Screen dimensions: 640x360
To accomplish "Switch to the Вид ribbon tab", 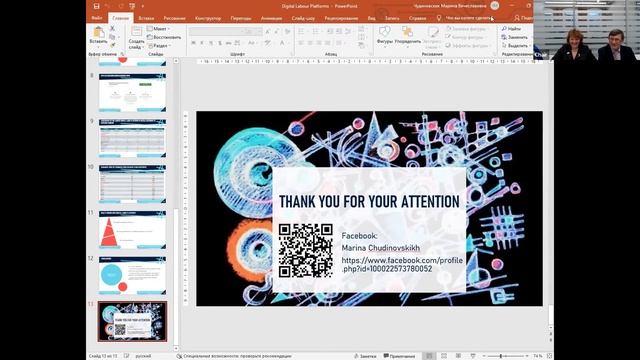I will tap(371, 18).
